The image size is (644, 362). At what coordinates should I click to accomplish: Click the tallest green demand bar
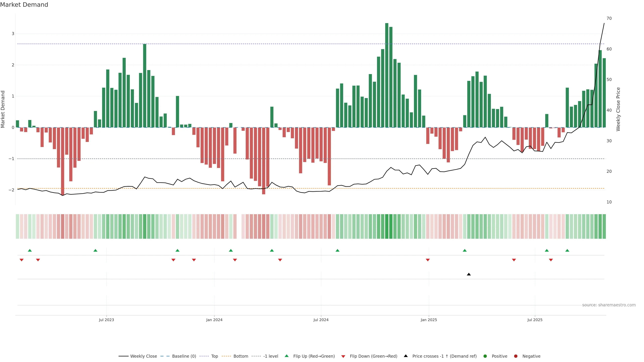tap(387, 75)
